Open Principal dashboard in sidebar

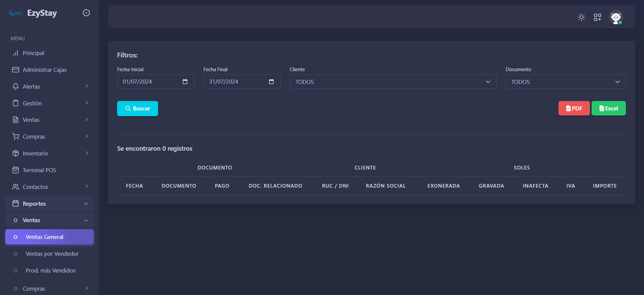coord(33,53)
